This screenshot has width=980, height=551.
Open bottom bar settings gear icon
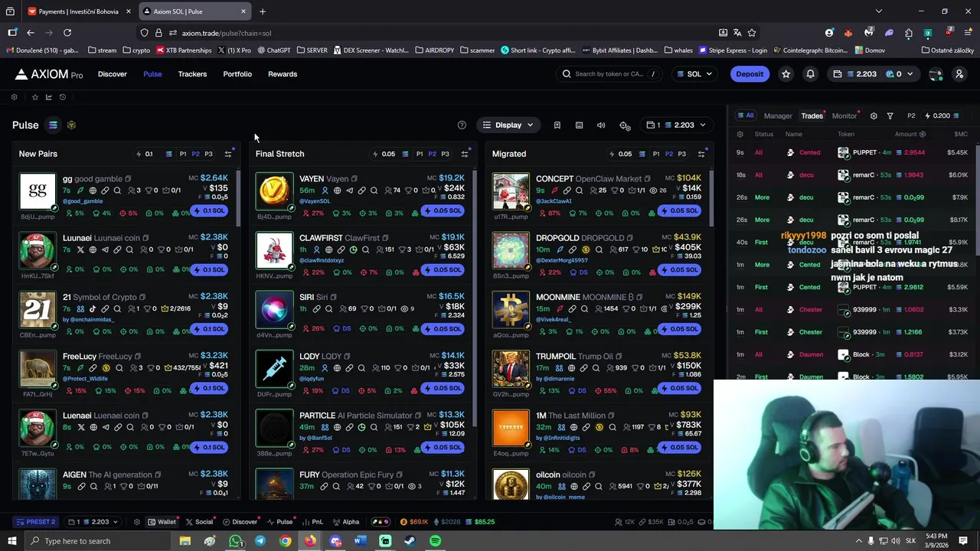tap(137, 522)
